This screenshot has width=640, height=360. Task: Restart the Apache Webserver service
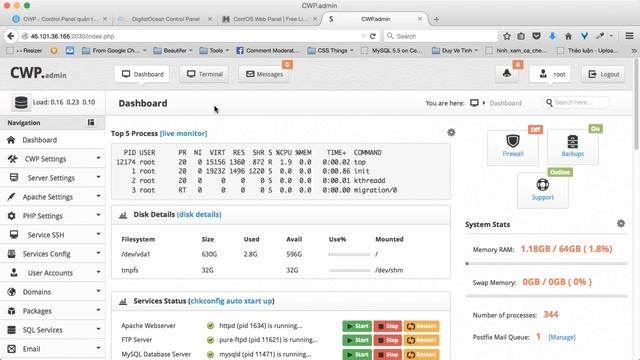tap(422, 326)
